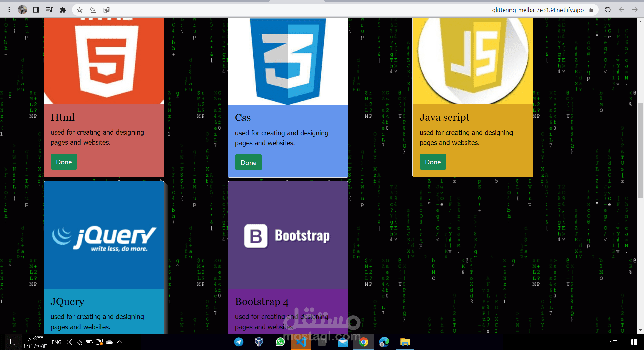The image size is (644, 350).
Task: Reload the current page
Action: [x=608, y=10]
